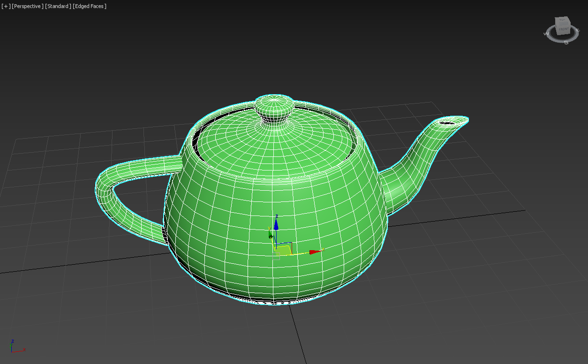Open the Standard shading quality menu
The image size is (588, 364).
[58, 6]
